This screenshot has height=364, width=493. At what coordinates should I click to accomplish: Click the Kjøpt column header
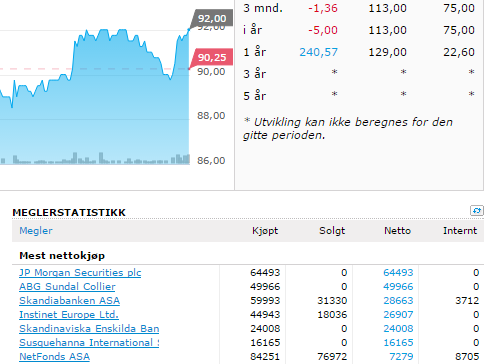265,231
